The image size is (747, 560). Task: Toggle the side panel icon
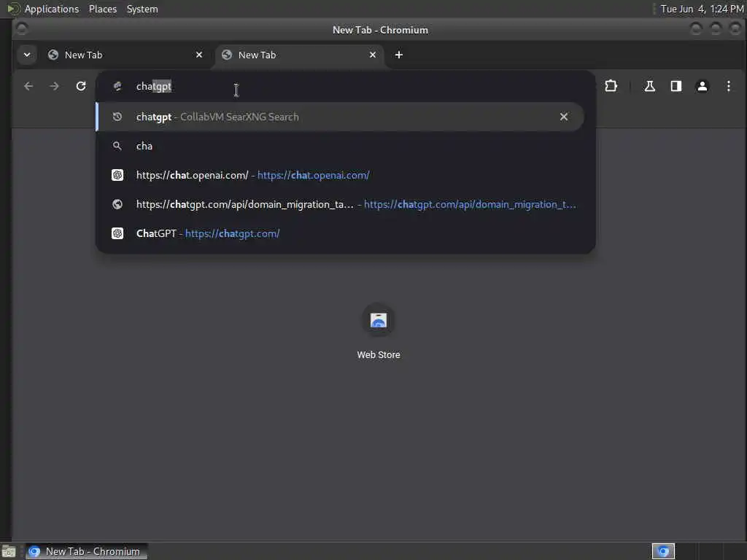(x=676, y=86)
